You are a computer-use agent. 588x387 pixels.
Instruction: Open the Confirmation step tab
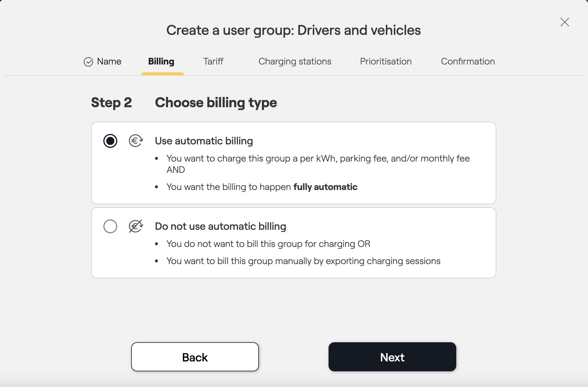click(x=468, y=62)
